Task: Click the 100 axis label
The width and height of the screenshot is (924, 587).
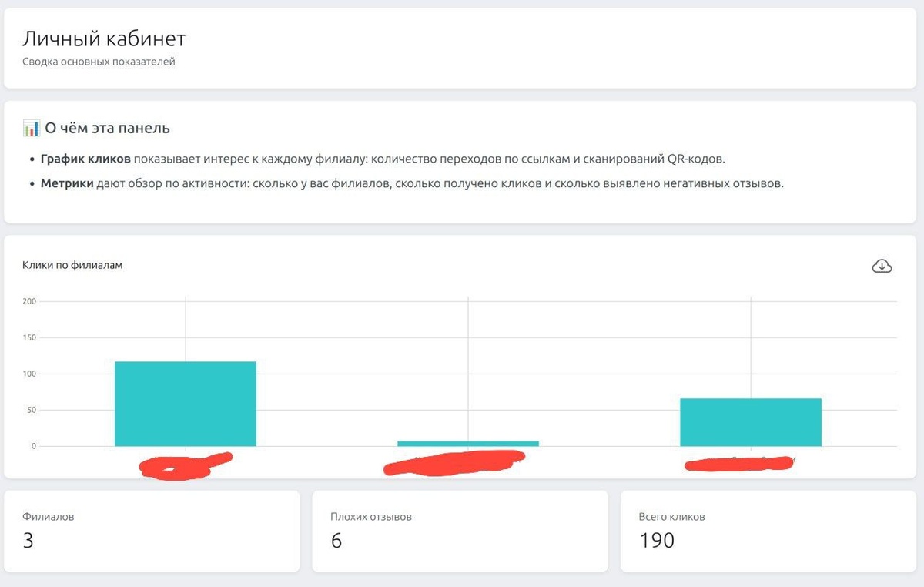Action: click(x=29, y=374)
